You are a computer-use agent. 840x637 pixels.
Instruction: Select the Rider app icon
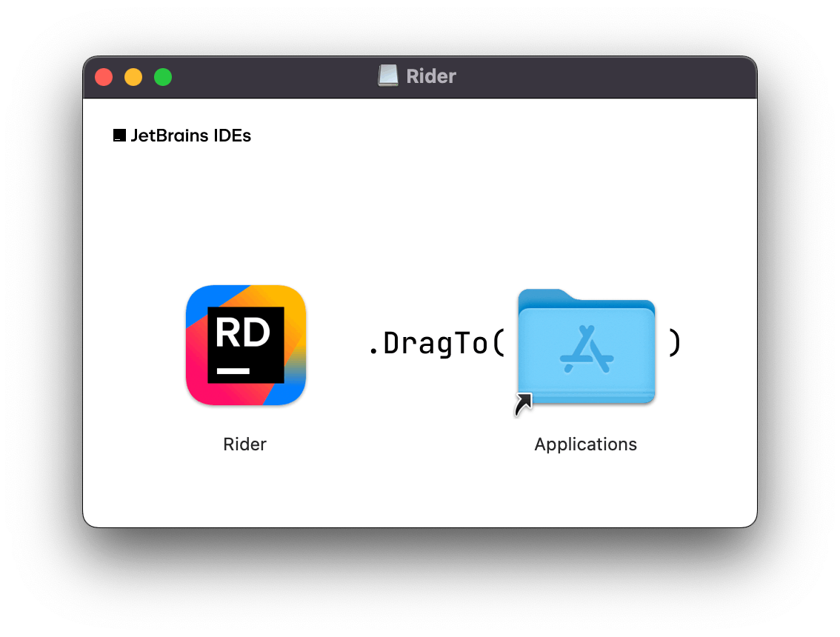click(246, 345)
